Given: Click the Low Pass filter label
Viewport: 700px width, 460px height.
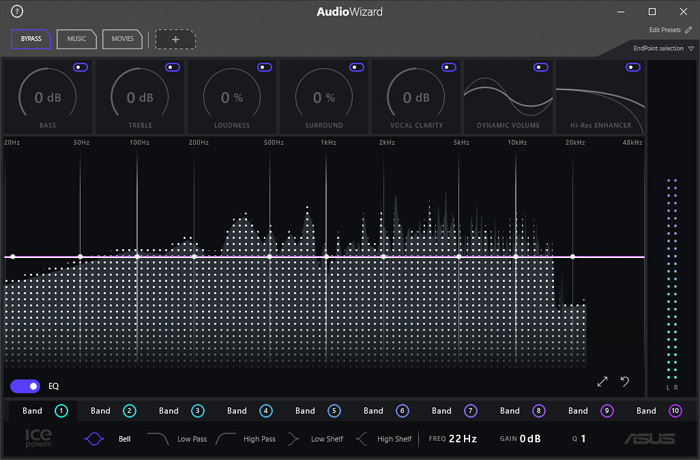Looking at the screenshot, I should (x=192, y=439).
